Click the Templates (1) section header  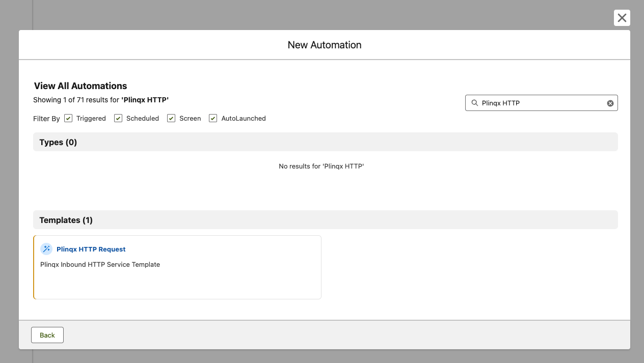point(66,220)
